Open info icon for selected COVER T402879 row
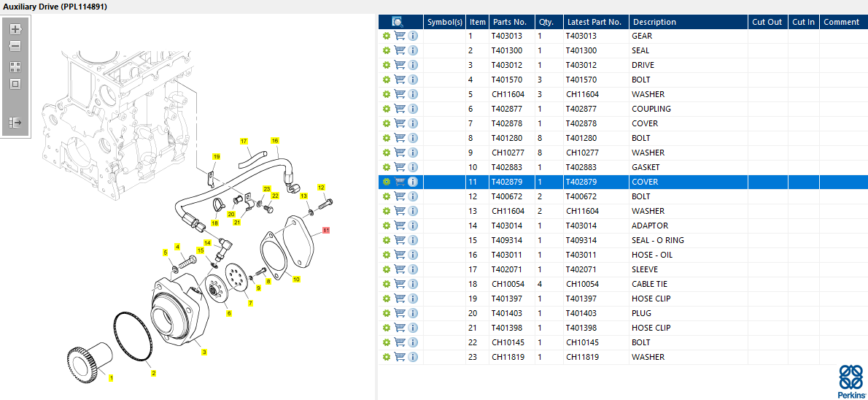The width and height of the screenshot is (868, 400). click(413, 182)
